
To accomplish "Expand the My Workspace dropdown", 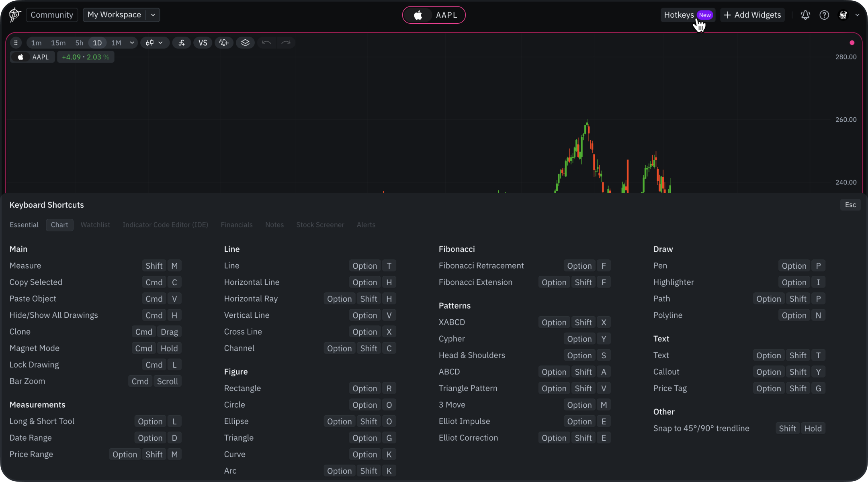I will click(153, 15).
